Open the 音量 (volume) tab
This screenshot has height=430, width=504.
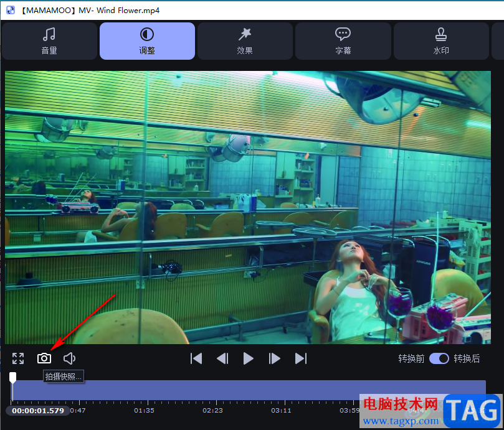pos(49,41)
